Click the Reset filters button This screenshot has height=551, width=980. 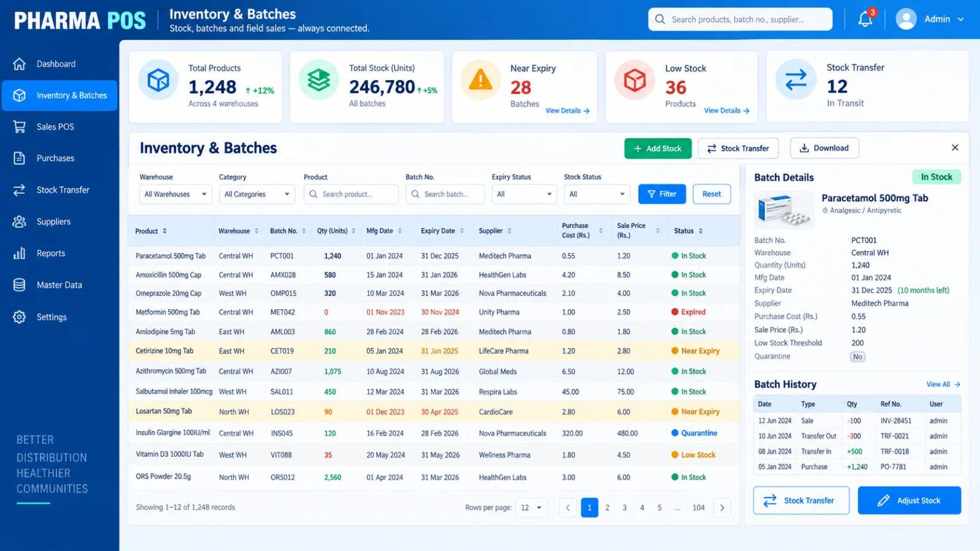tap(712, 194)
